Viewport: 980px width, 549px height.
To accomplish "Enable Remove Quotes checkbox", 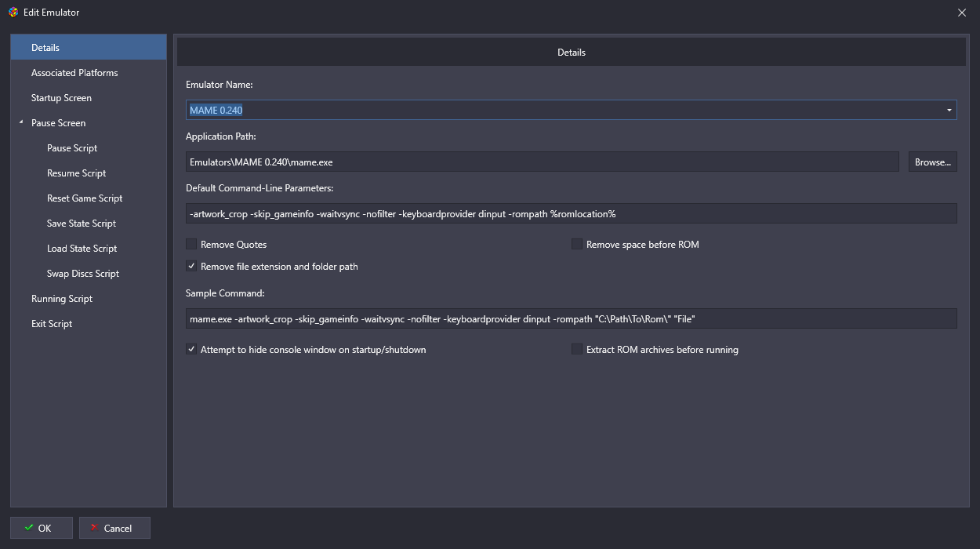I will [x=191, y=244].
